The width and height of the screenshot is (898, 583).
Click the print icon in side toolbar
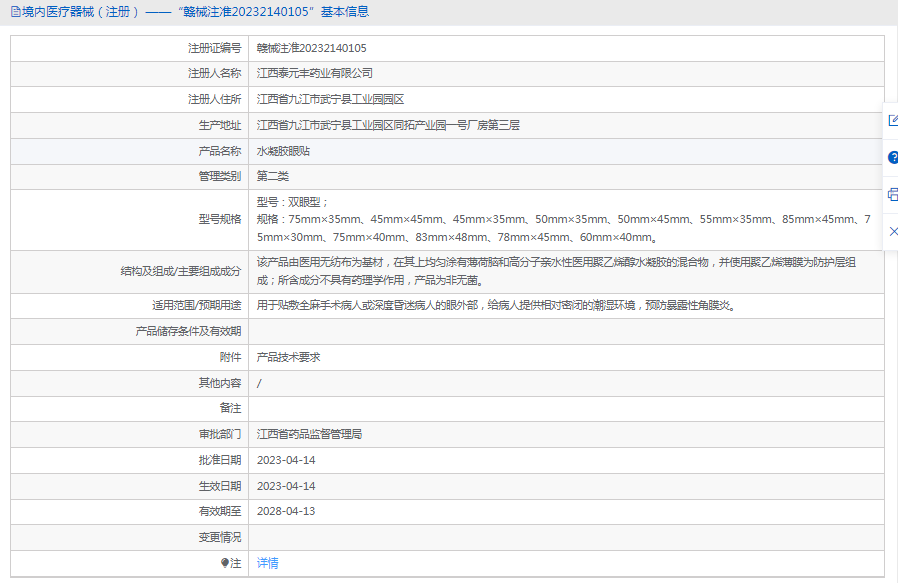pyautogui.click(x=892, y=195)
